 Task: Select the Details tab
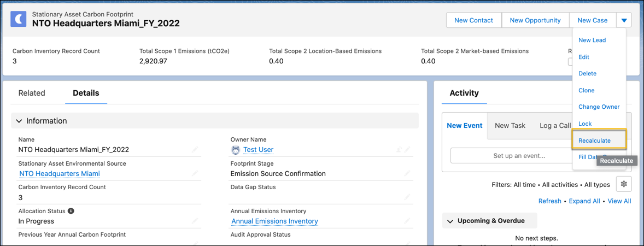(86, 93)
